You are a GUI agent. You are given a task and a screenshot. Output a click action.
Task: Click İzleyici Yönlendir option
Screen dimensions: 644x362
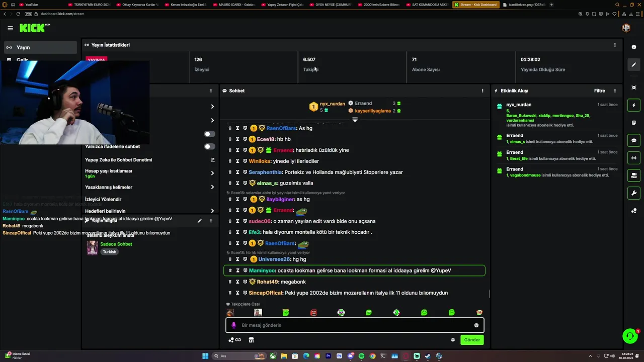103,199
